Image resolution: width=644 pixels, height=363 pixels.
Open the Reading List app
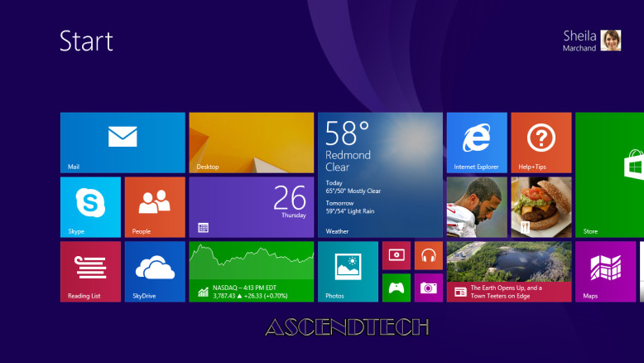90,271
